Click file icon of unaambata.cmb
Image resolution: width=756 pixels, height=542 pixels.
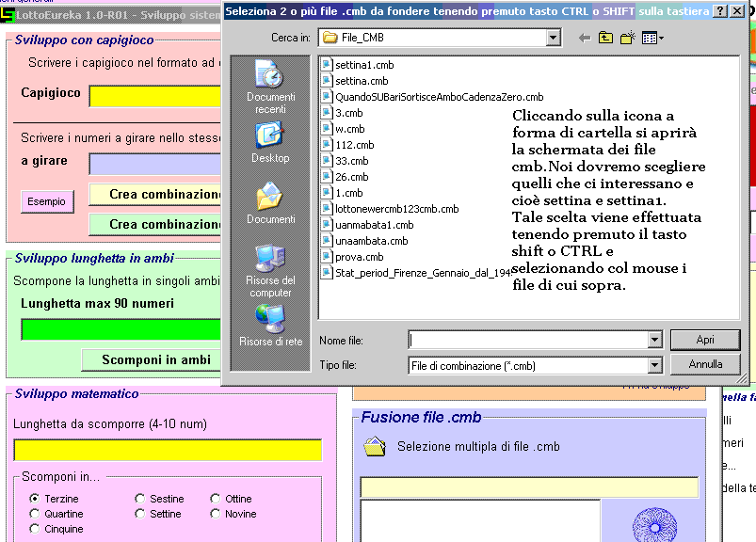coord(327,240)
